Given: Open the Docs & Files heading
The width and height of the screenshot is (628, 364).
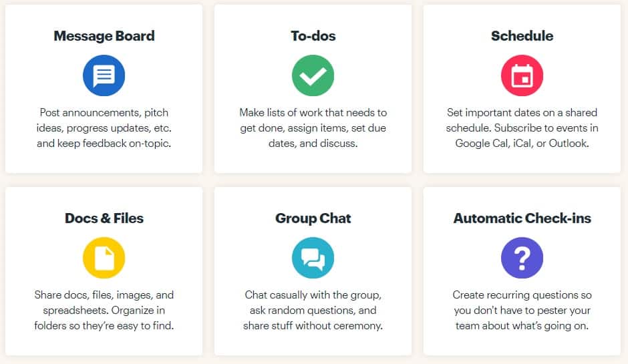Looking at the screenshot, I should (x=104, y=218).
